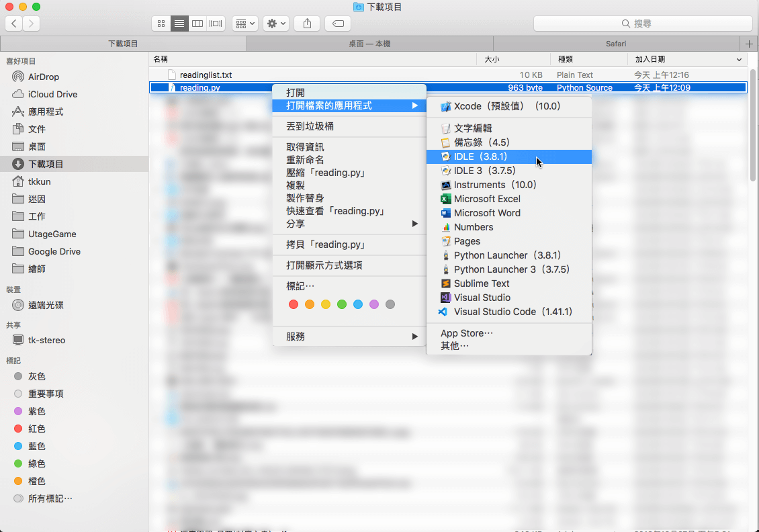Go forward with the right arrow button

[x=31, y=24]
